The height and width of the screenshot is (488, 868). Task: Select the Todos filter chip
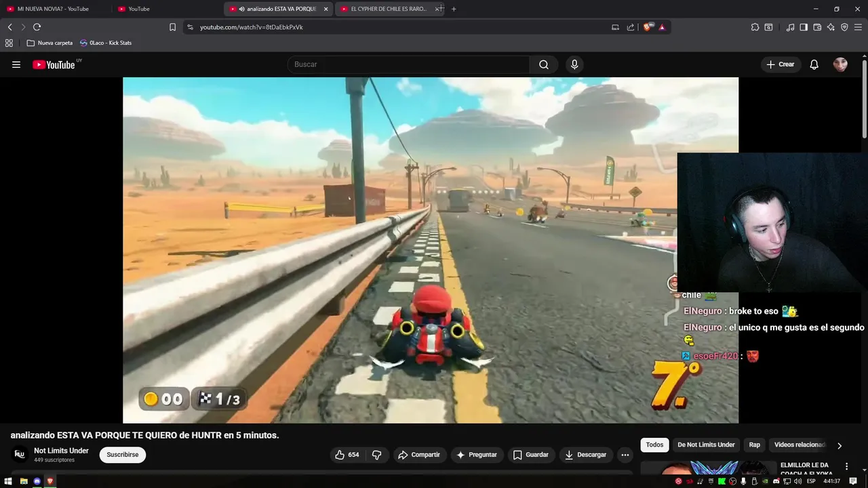tap(654, 445)
